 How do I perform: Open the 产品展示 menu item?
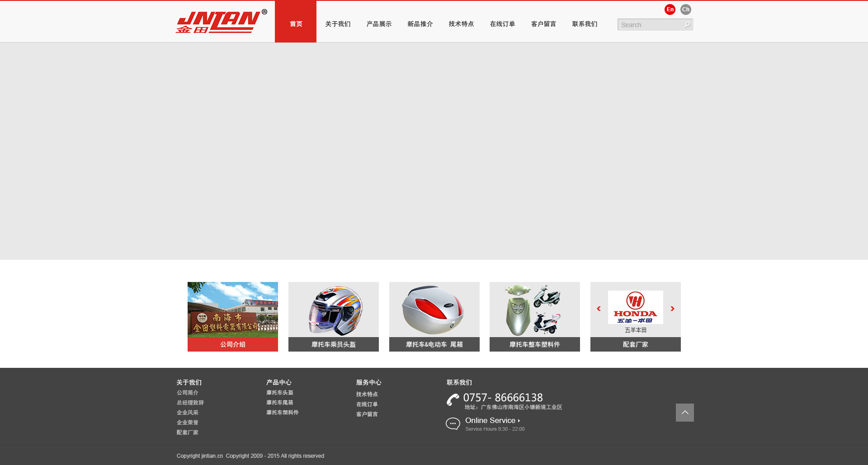[379, 24]
